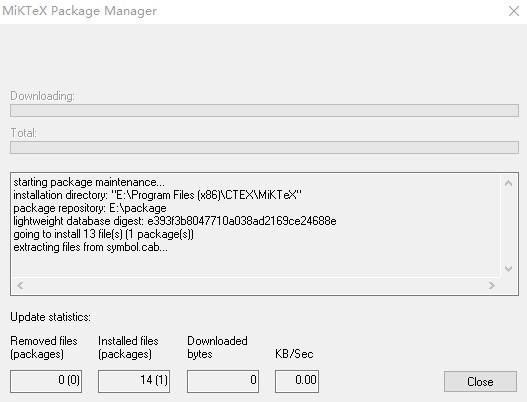Click the Downloading progress bar
This screenshot has width=527, height=402.
click(264, 111)
